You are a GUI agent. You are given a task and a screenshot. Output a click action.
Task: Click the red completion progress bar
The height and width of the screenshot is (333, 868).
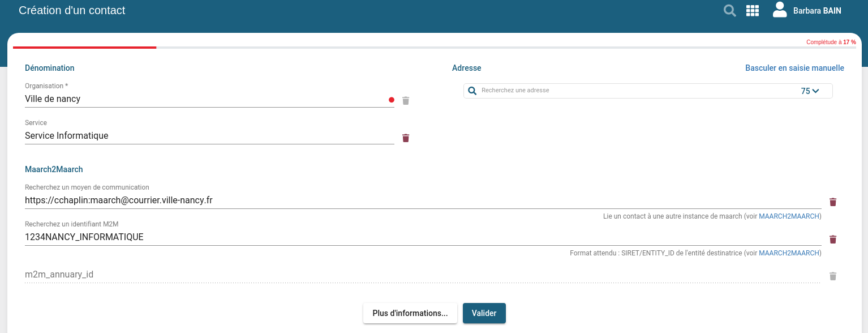coord(85,48)
